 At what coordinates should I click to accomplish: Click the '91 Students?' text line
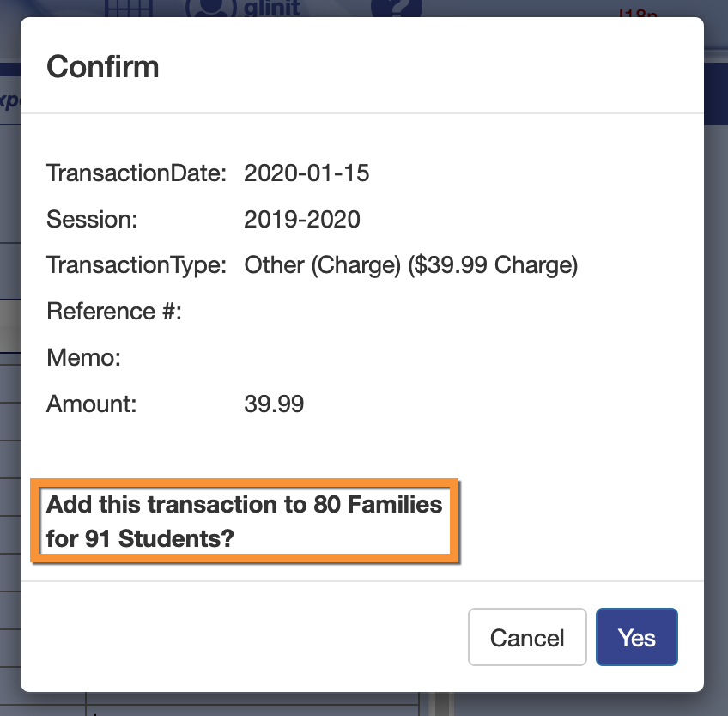[142, 539]
